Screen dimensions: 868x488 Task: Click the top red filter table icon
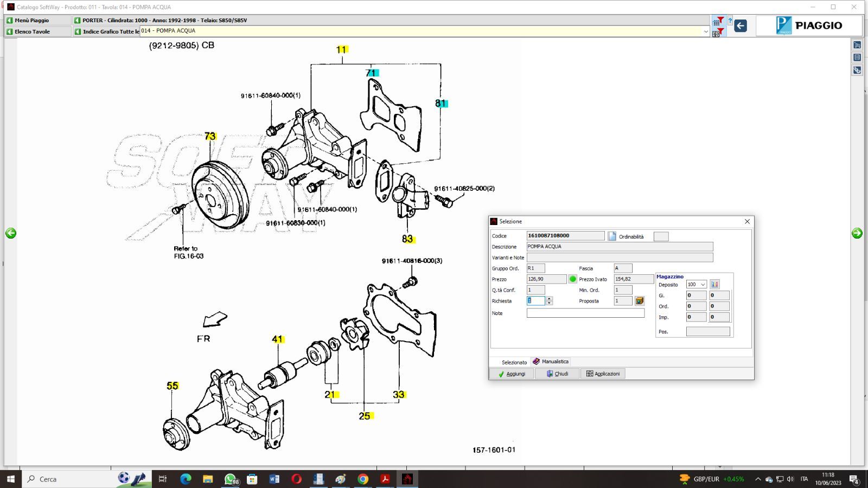click(718, 21)
